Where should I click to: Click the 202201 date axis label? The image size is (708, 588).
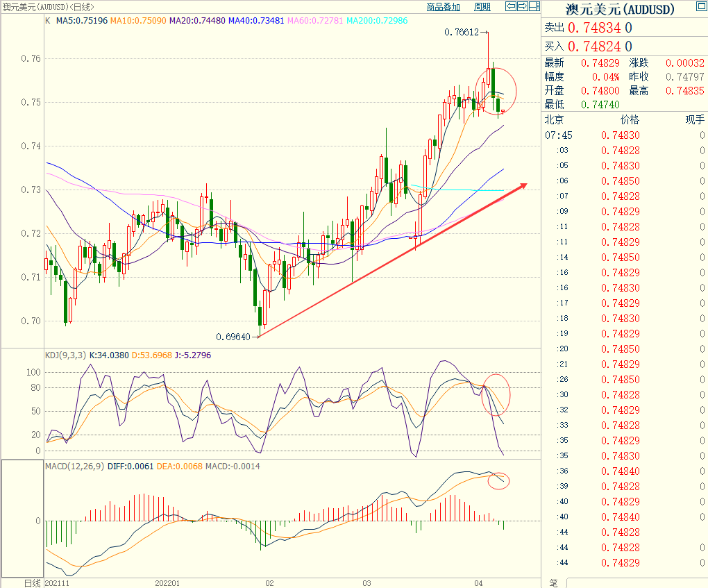(x=167, y=583)
